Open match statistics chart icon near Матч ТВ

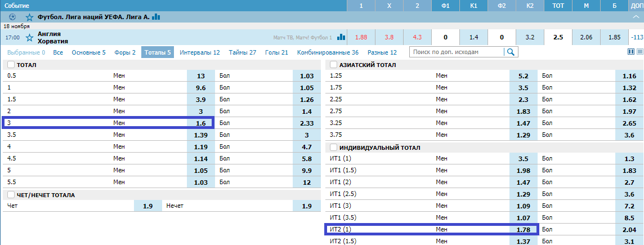[341, 37]
